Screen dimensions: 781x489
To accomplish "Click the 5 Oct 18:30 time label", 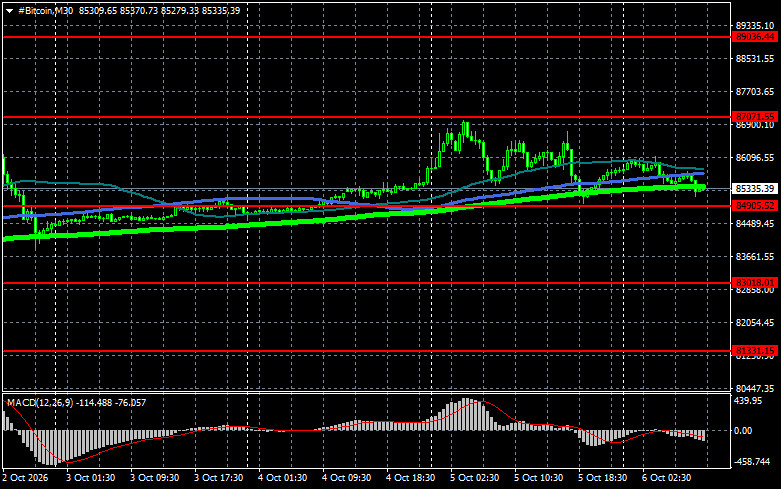I will click(x=603, y=478).
